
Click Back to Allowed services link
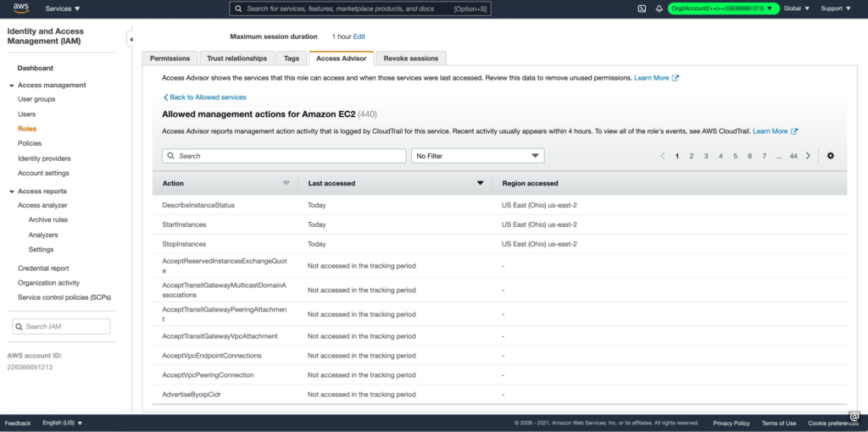205,97
